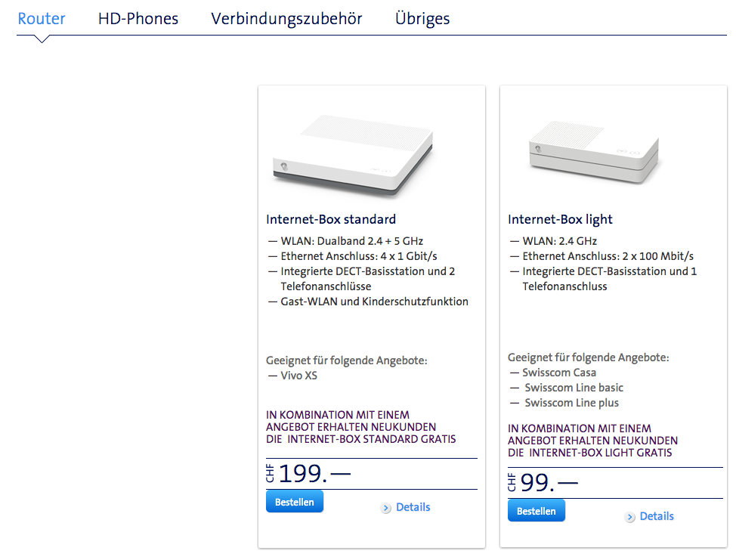Screen dimensions: 736x560
Task: Open the Internet-Box light title
Action: [560, 219]
